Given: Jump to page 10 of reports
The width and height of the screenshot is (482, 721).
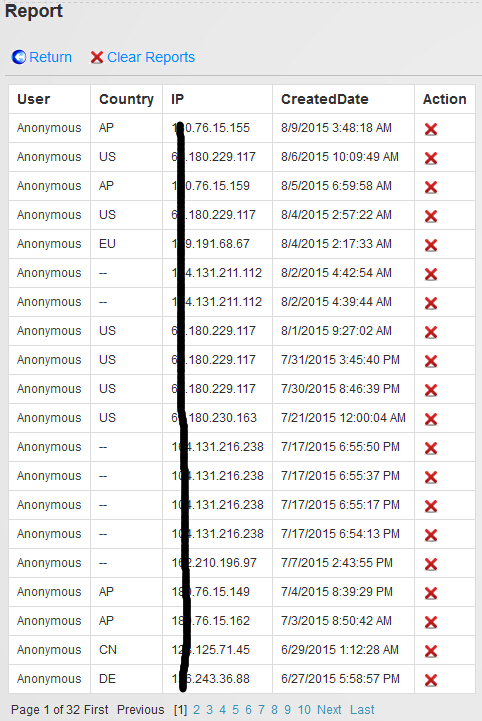Looking at the screenshot, I should 304,710.
